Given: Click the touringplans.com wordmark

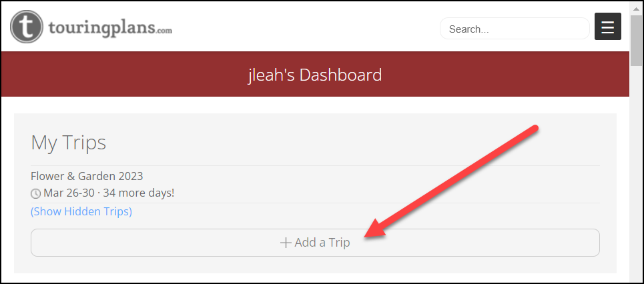Looking at the screenshot, I should point(110,28).
